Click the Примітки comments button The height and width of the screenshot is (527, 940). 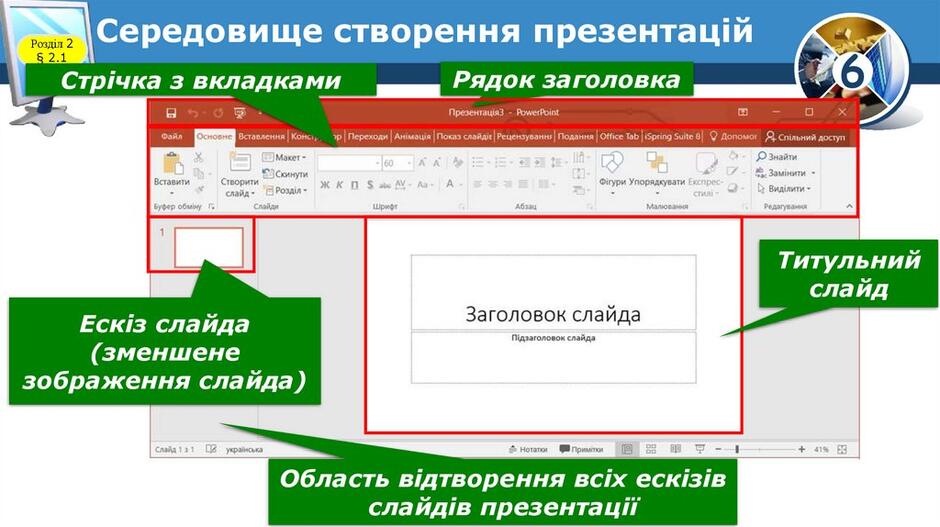point(581,449)
